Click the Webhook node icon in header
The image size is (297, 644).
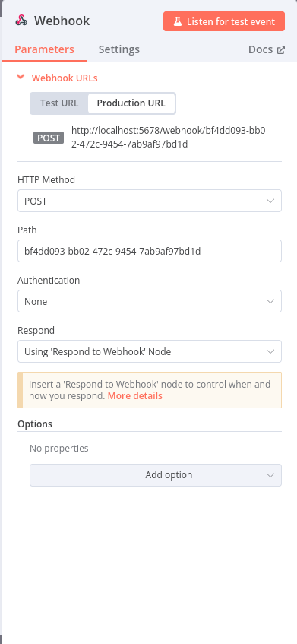(x=21, y=21)
